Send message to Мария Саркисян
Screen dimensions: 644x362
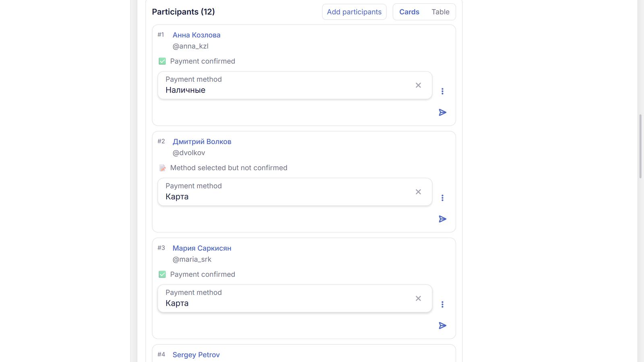[442, 325]
